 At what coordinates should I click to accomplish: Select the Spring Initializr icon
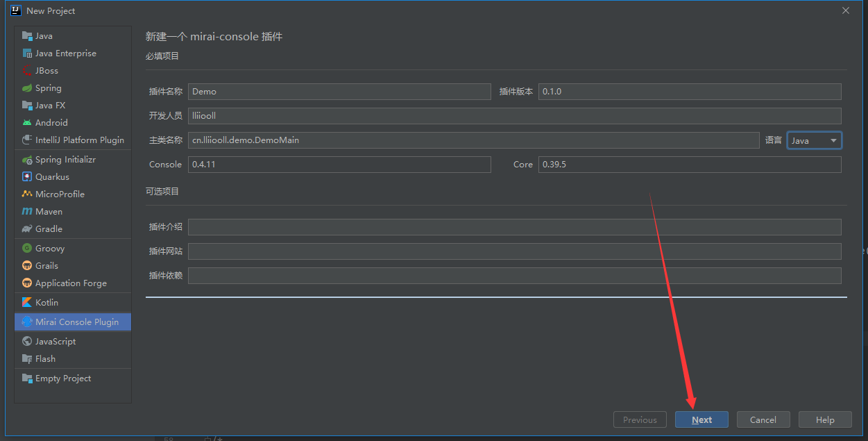click(x=27, y=160)
